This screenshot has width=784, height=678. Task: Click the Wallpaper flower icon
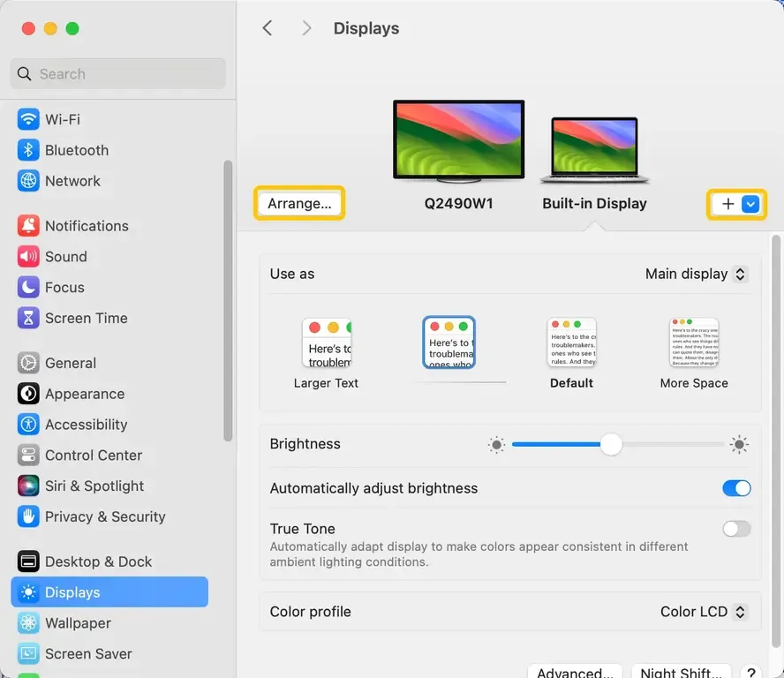tap(28, 623)
